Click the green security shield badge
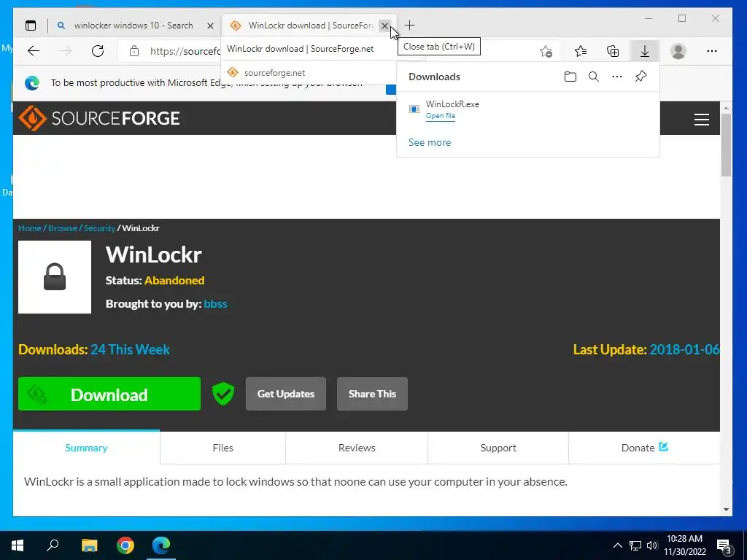 (223, 394)
